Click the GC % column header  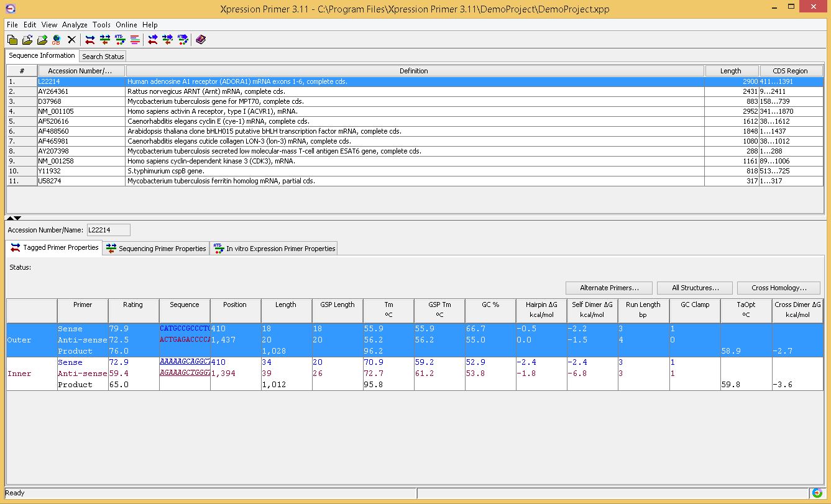click(490, 310)
